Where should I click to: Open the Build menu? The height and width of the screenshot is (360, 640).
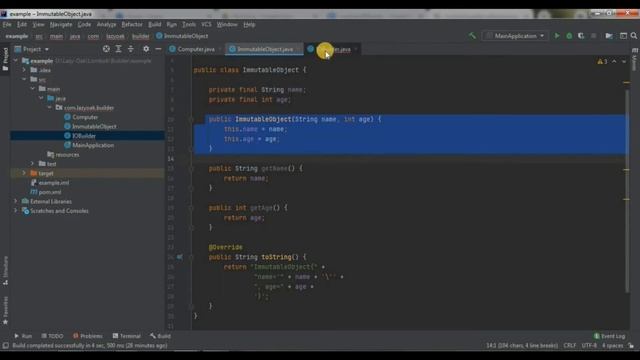(155, 24)
